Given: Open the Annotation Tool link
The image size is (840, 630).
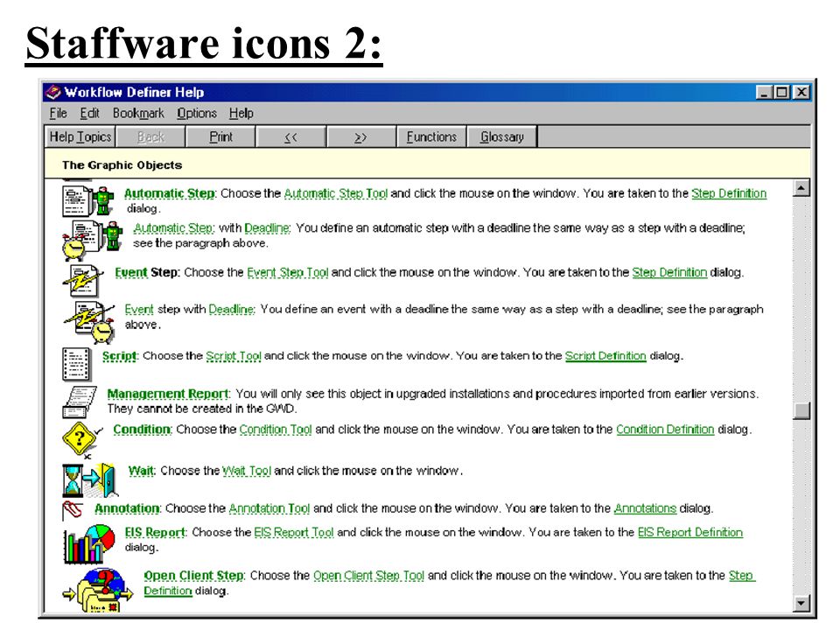Looking at the screenshot, I should (x=269, y=508).
